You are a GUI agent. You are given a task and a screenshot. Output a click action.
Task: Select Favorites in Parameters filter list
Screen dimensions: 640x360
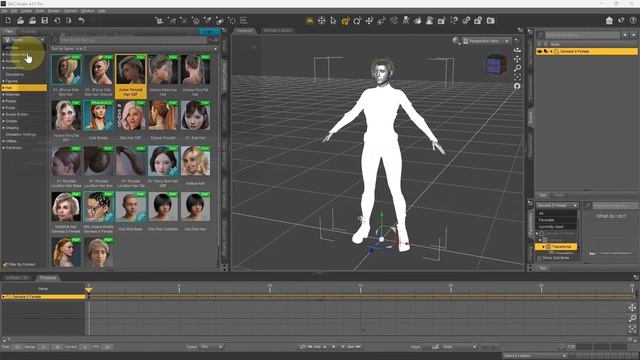(556, 220)
